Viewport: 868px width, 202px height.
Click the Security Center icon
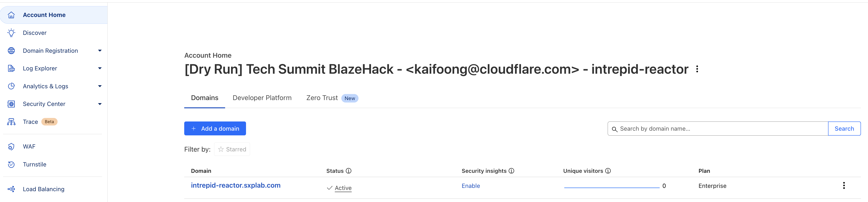point(11,104)
